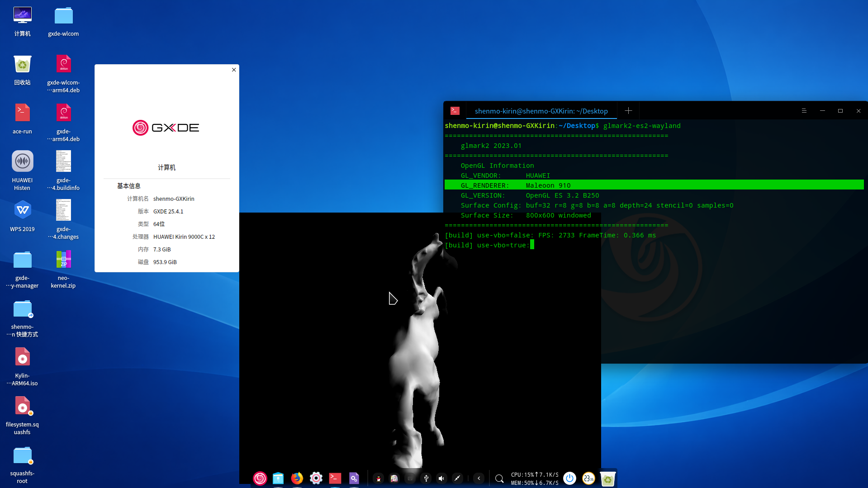Open the 计算机 desktop icon
The height and width of the screenshot is (488, 868).
click(x=22, y=21)
